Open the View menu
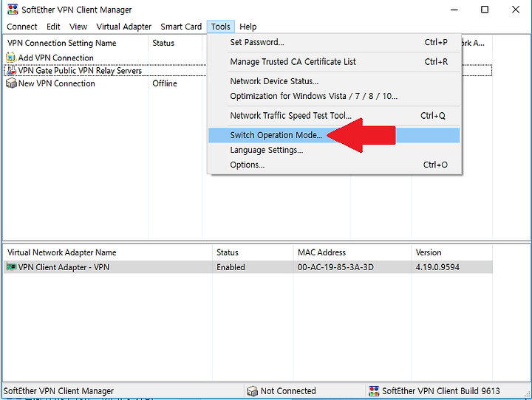The width and height of the screenshot is (532, 400). (x=78, y=27)
